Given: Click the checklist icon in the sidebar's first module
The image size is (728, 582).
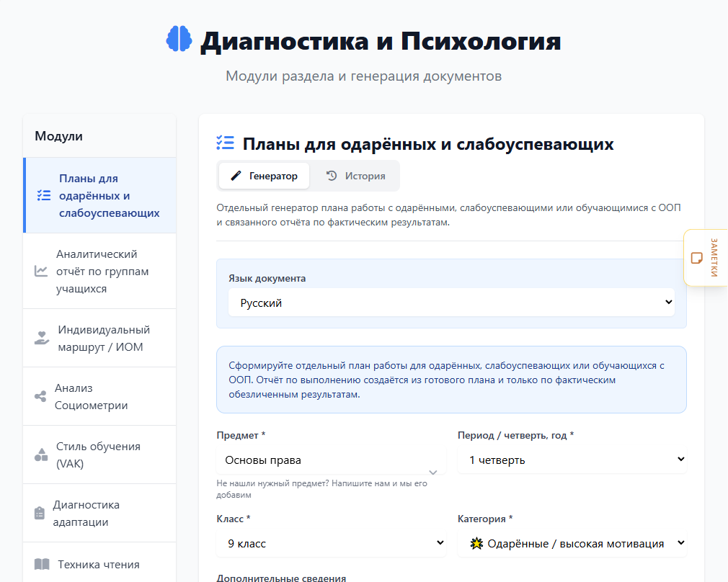Looking at the screenshot, I should (x=44, y=195).
